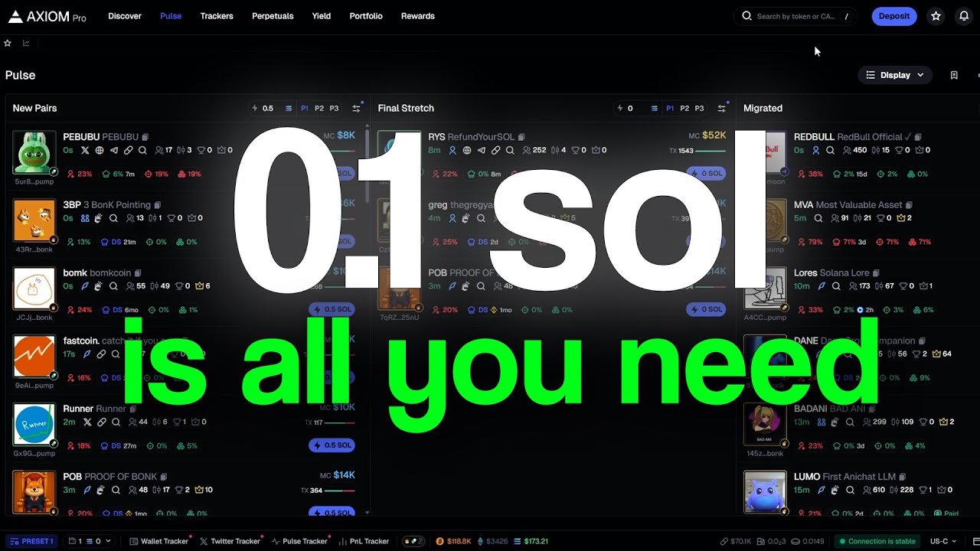
Task: Open the X profile link for PEBUBU
Action: (85, 150)
